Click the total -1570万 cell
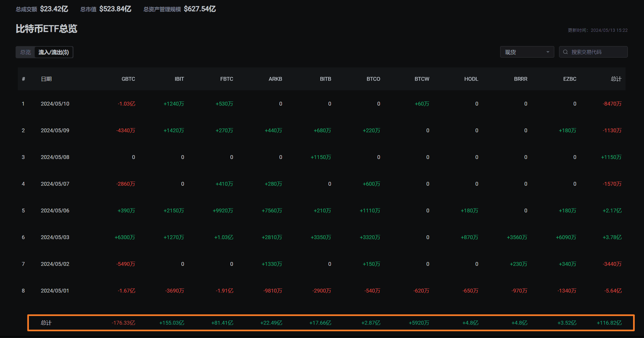Screen dimensions: 644x338 click(x=612, y=184)
